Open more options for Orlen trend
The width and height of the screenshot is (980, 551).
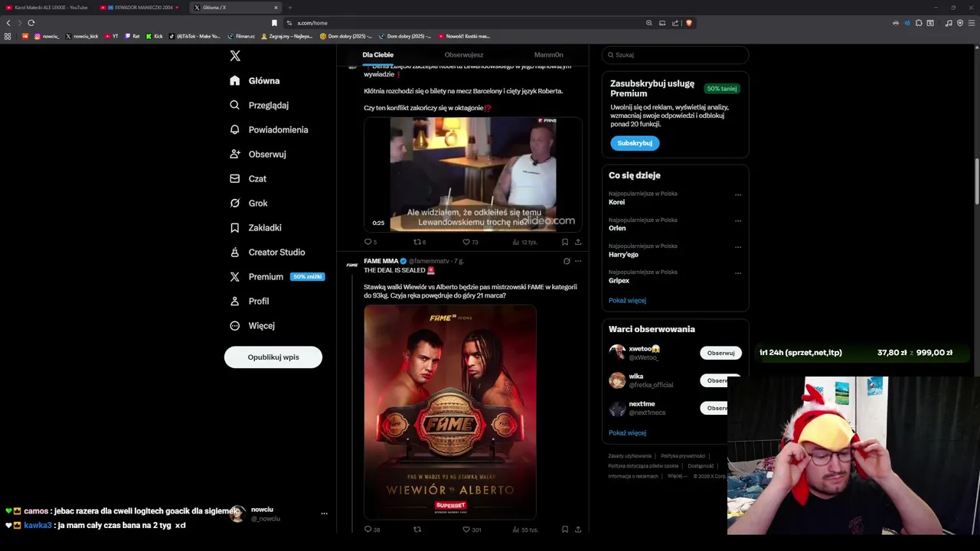click(x=738, y=220)
